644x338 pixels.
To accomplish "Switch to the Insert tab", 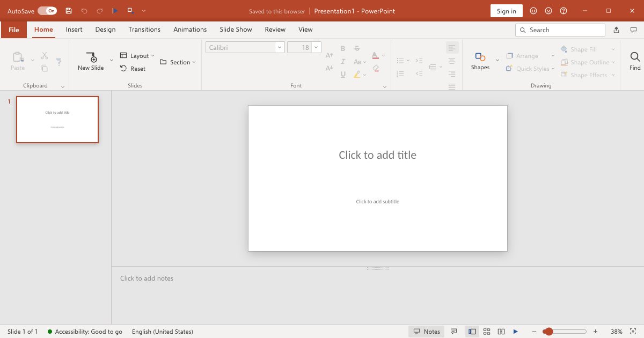I will (74, 30).
